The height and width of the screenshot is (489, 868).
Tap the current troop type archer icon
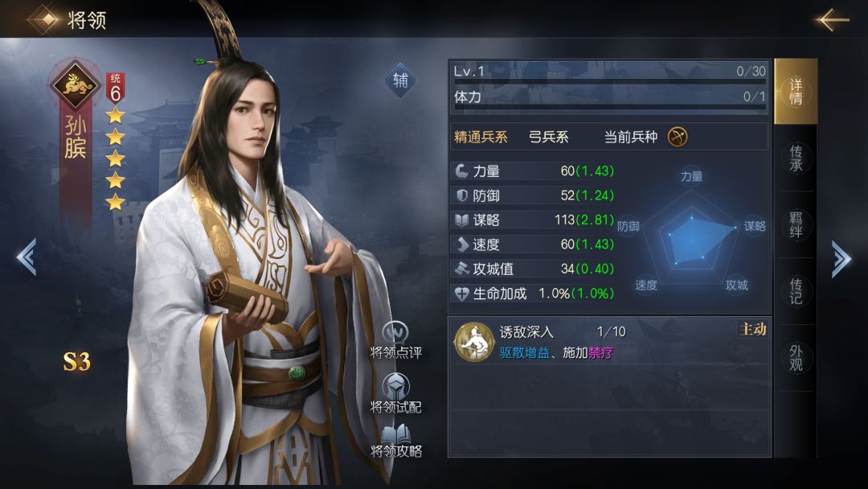[678, 136]
